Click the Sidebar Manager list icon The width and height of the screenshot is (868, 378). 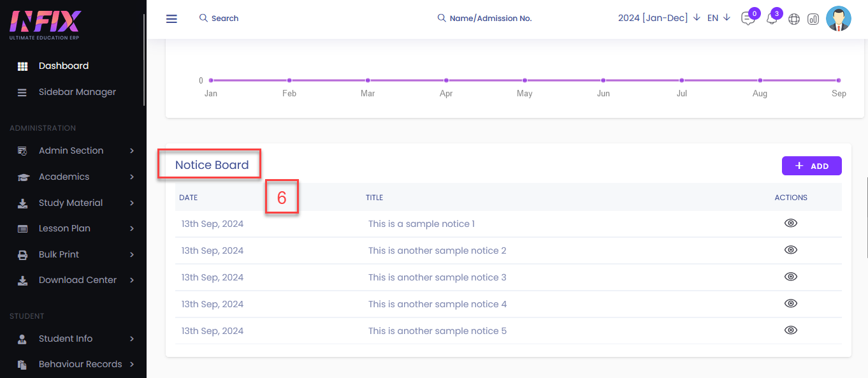click(22, 92)
